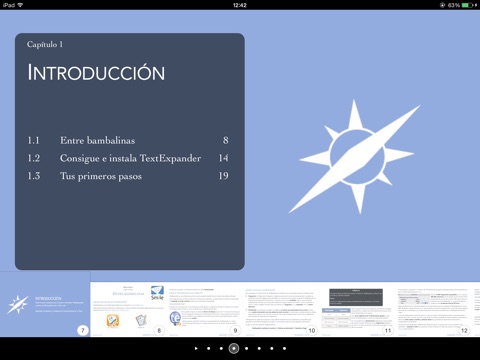480x360 pixels.
Task: Tap the orientation lock status icon
Action: click(442, 5)
